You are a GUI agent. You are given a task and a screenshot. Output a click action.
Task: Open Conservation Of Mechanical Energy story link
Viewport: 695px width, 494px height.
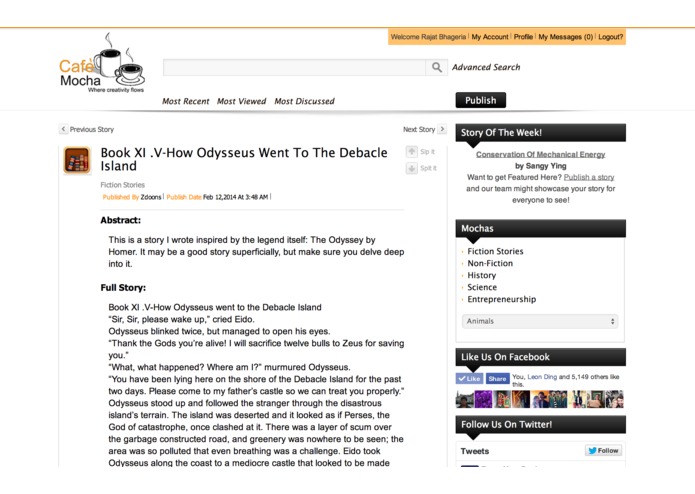(x=540, y=154)
